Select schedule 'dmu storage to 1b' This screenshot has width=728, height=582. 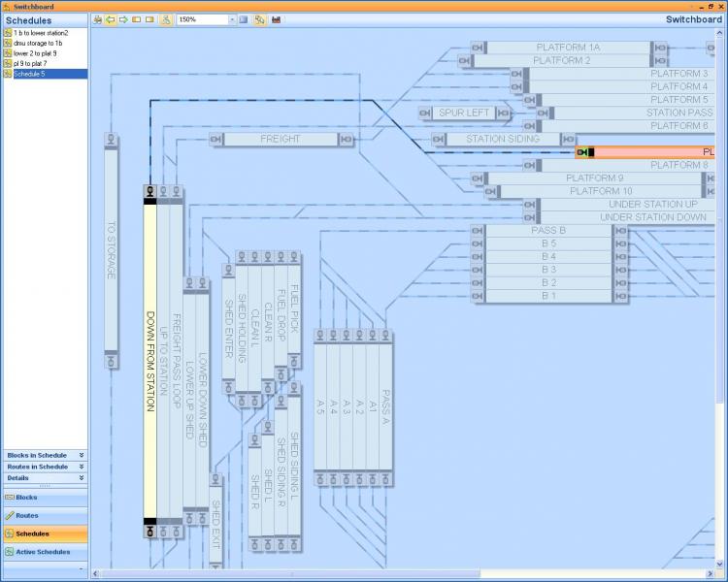[38, 43]
